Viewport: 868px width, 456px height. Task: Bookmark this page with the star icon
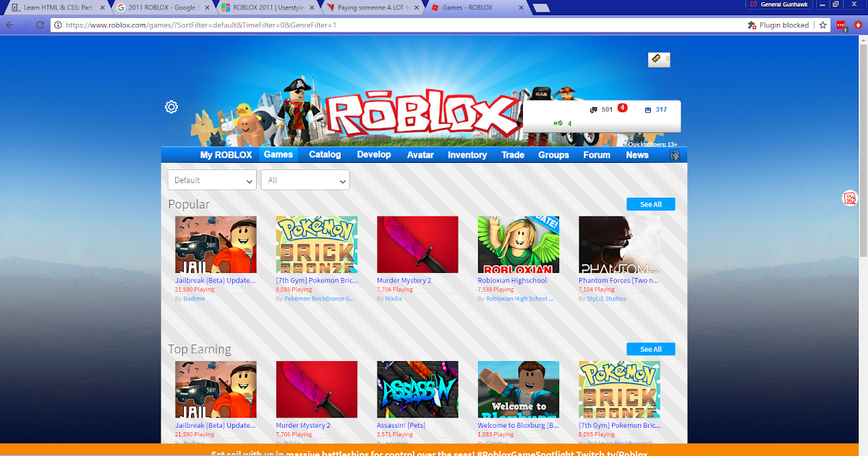point(822,25)
